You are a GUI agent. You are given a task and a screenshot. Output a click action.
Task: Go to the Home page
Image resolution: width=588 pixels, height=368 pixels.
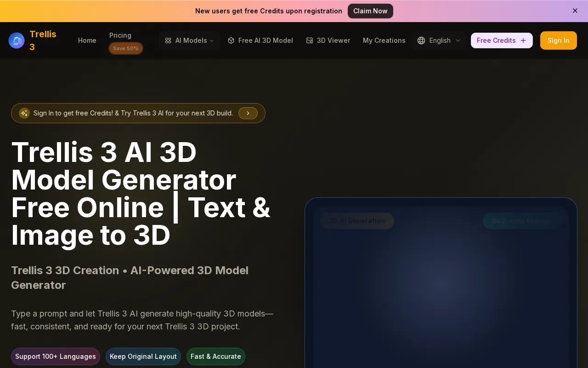(87, 40)
